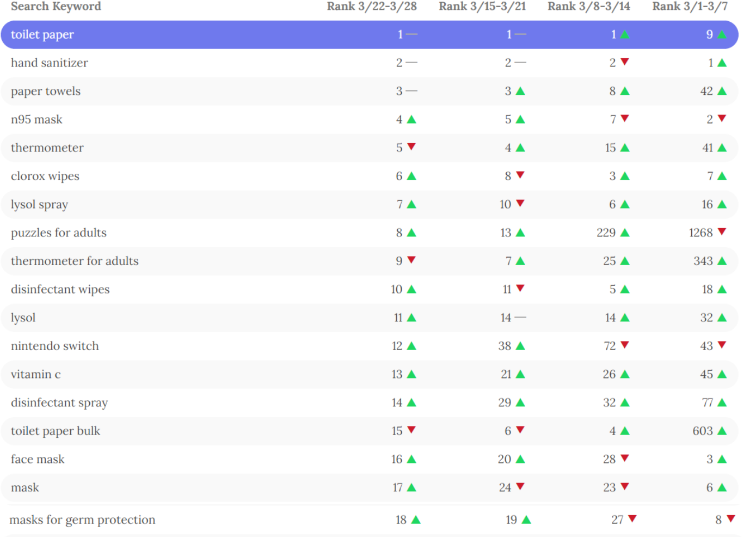756x537 pixels.
Task: Click green arrow beside thermometer for adults rank 343
Action: [x=722, y=261]
